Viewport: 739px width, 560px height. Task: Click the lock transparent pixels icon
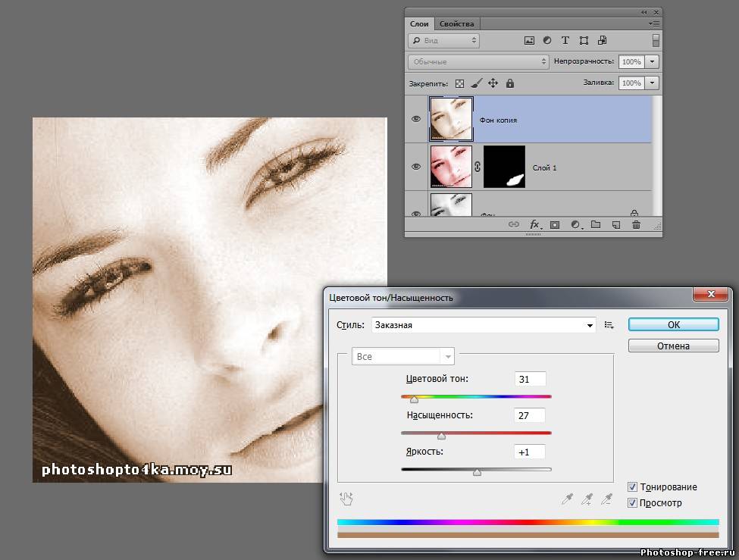click(459, 83)
